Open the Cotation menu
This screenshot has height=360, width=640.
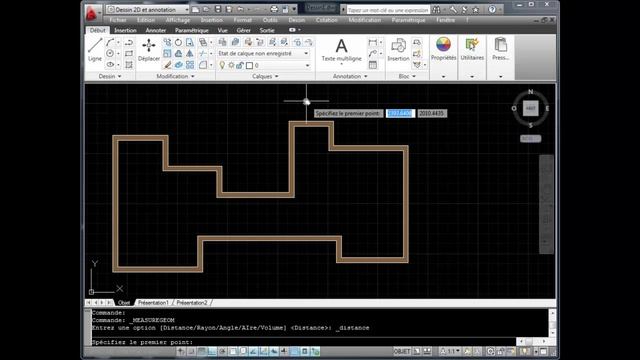point(327,20)
